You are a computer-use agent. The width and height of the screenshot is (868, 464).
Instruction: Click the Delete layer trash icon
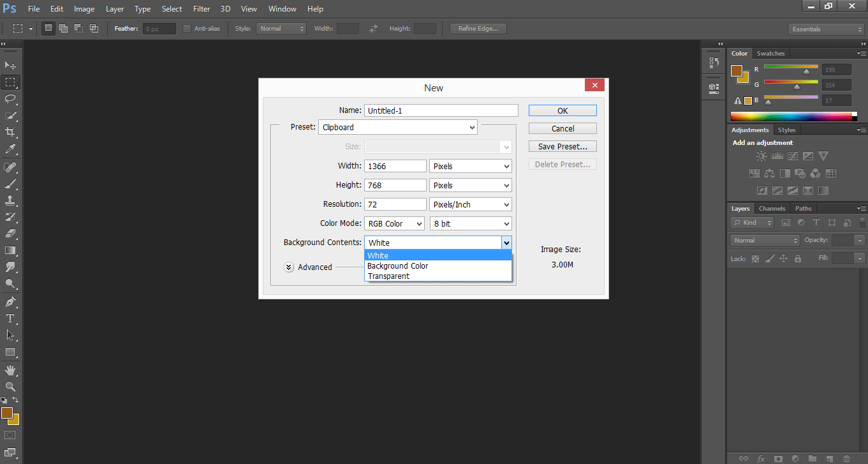point(848,458)
